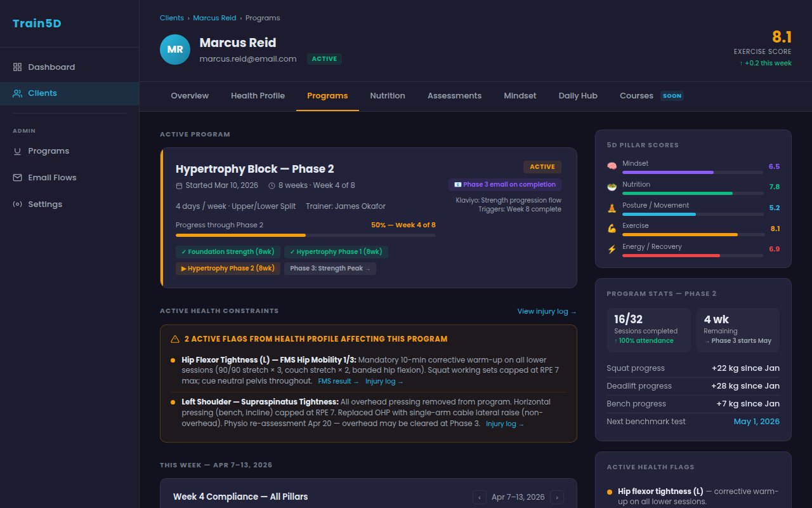Open Dashboard in the sidebar

click(x=69, y=67)
